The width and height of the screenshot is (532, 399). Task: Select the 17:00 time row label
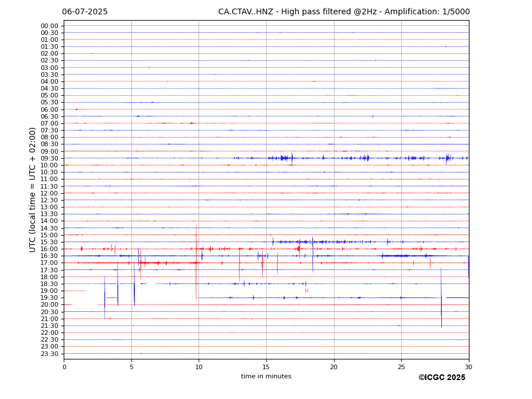coord(49,263)
